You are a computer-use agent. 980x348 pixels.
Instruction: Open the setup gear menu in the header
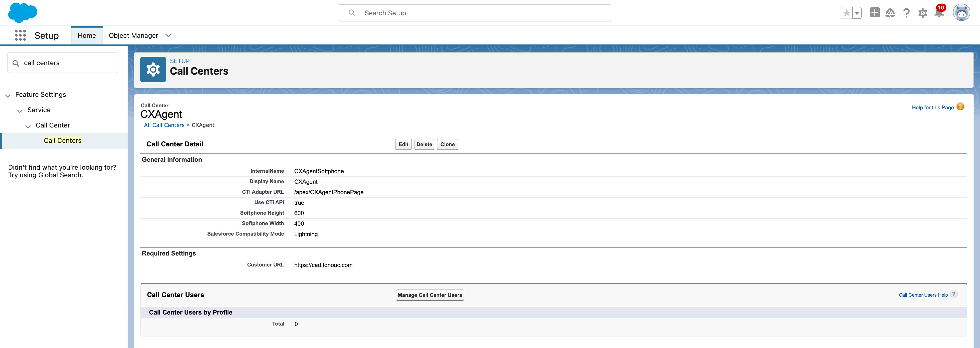tap(923, 13)
